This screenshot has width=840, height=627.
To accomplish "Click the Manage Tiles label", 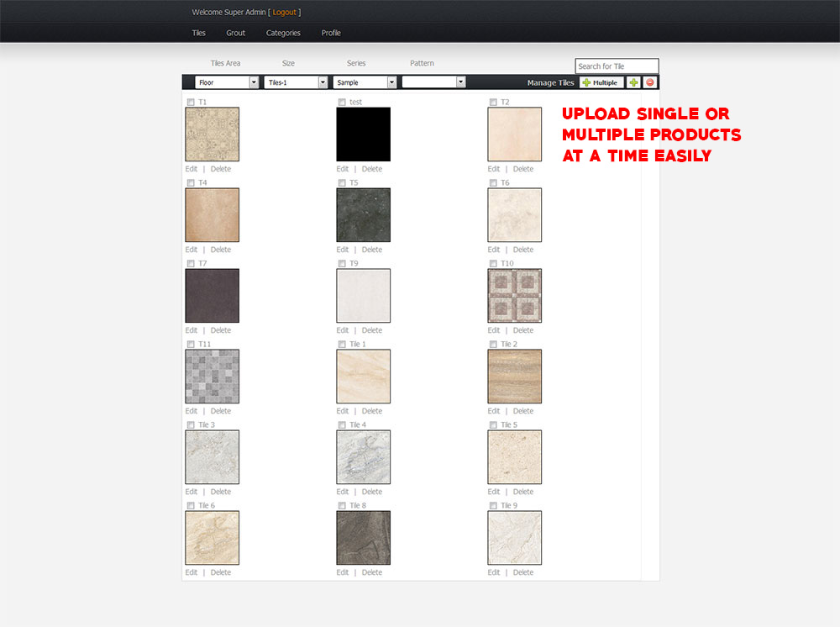I will (550, 82).
